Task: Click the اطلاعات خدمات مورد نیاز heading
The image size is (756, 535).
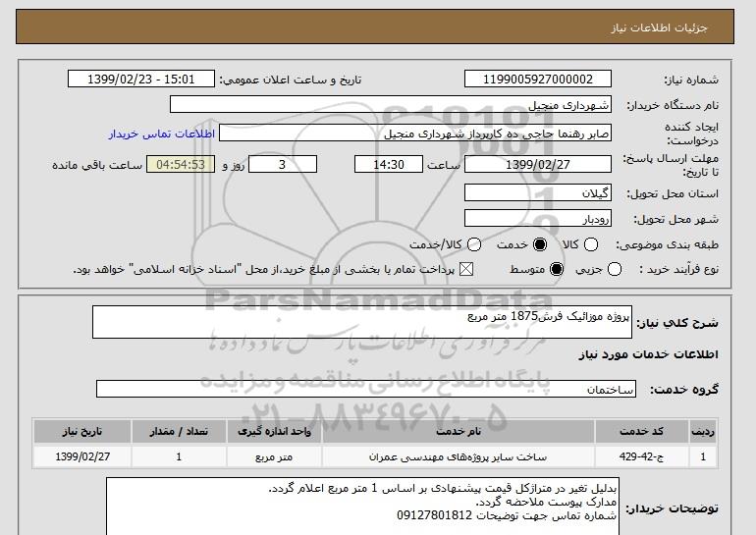Action: (x=648, y=354)
